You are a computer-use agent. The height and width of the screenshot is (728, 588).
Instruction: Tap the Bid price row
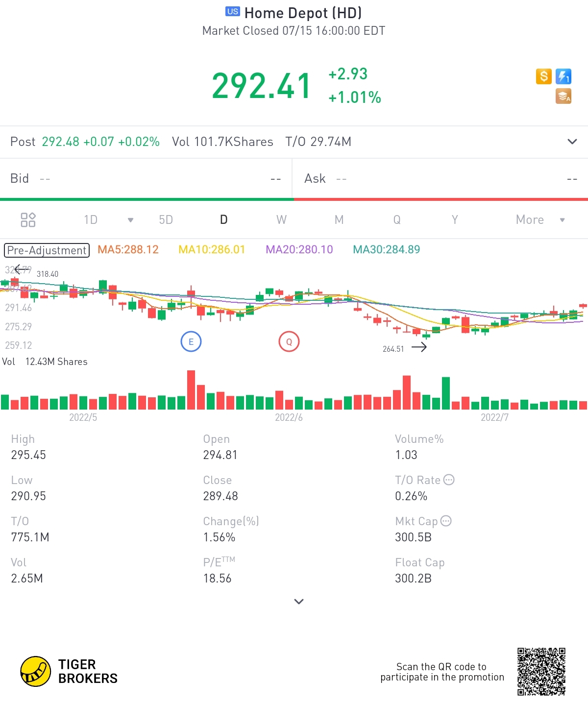pyautogui.click(x=146, y=178)
